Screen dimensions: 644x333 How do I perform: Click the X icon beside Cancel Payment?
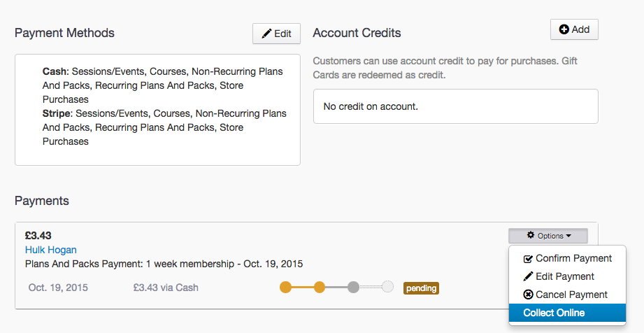click(x=528, y=295)
